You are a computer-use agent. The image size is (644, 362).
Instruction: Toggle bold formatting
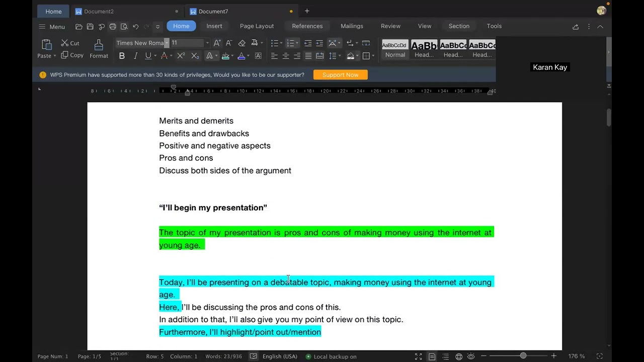[x=122, y=56]
